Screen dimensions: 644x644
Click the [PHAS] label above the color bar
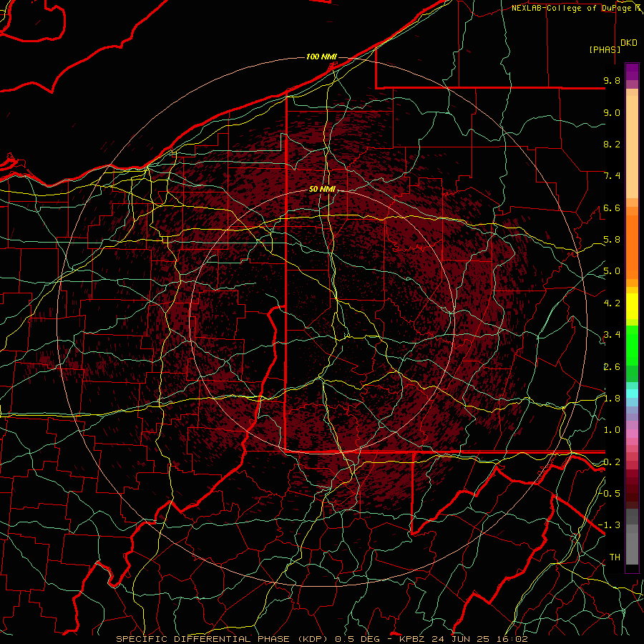click(x=605, y=49)
